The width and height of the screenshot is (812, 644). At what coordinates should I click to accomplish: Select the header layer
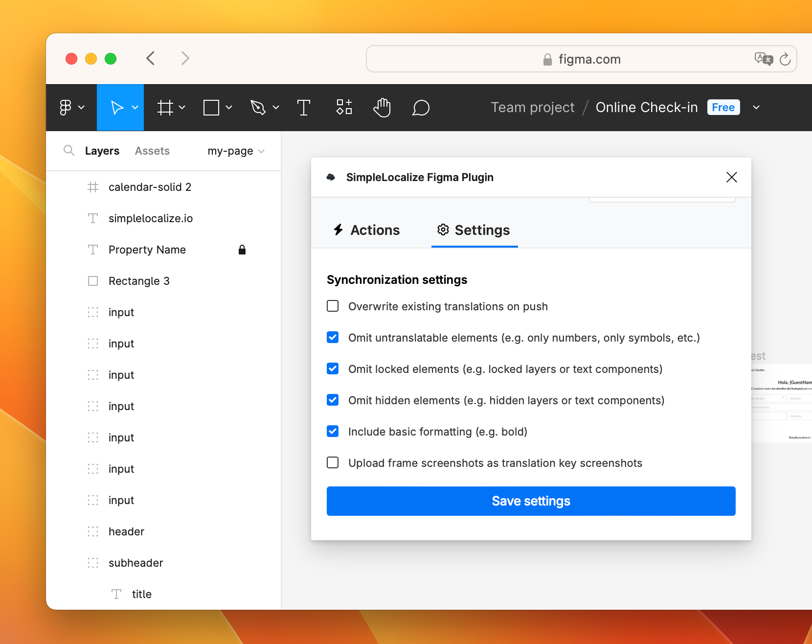pos(163,531)
